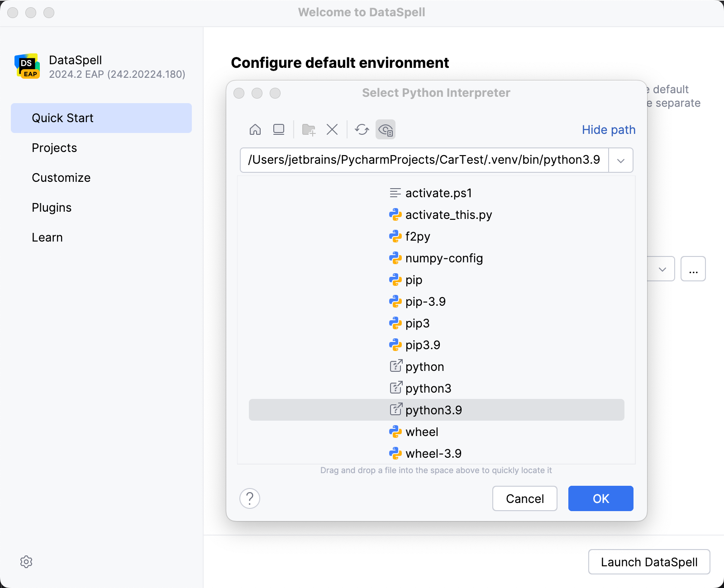Toggle showing hidden files and directories
The image size is (724, 588).
pyautogui.click(x=386, y=129)
